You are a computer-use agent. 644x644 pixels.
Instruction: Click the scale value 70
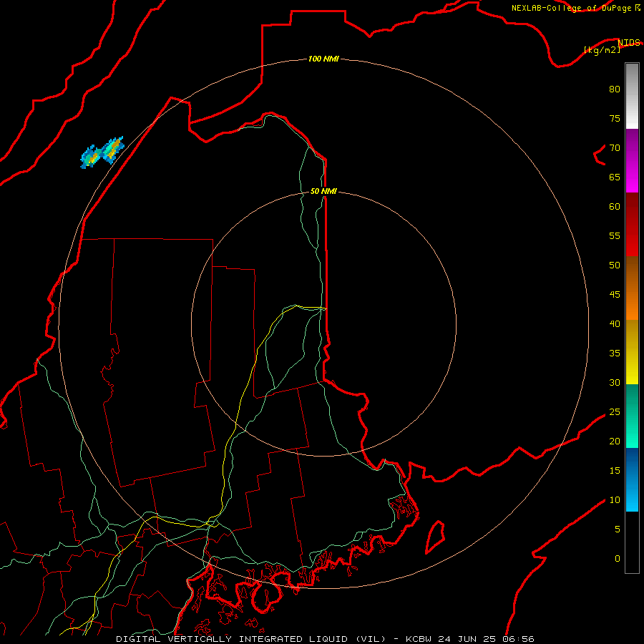coord(615,148)
